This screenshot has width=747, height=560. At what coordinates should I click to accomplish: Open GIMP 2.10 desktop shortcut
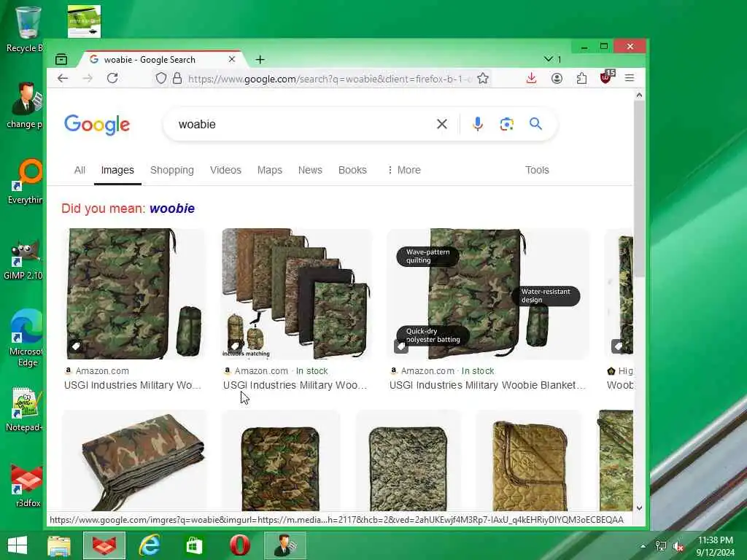click(x=24, y=261)
